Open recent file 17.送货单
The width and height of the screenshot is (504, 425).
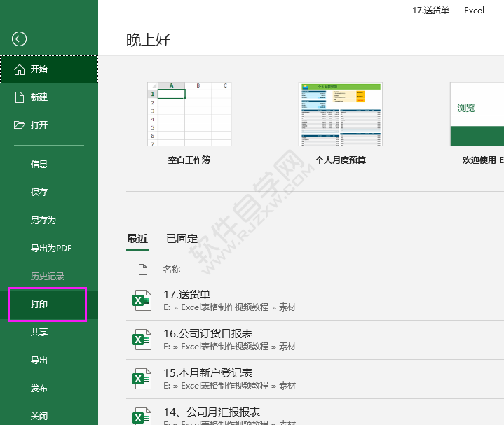pos(315,301)
